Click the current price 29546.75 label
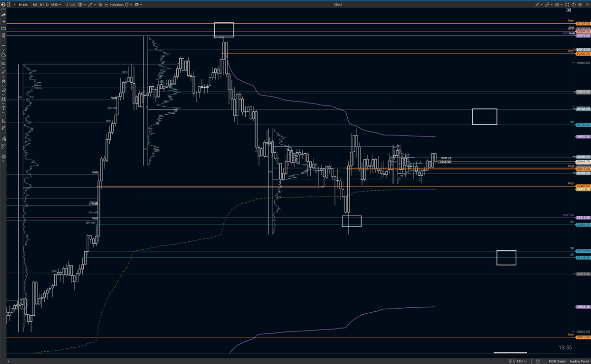Image resolution: width=591 pixels, height=364 pixels. coord(583,161)
